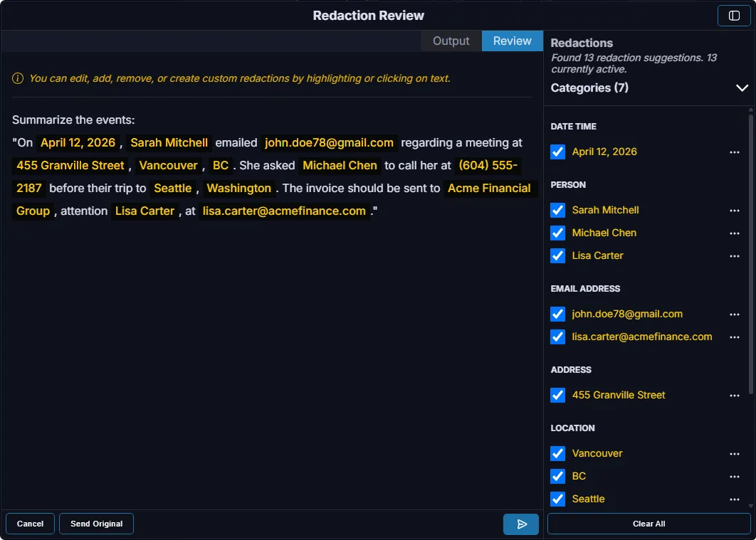Uncheck the 455 Granville Street redaction

[x=558, y=395]
